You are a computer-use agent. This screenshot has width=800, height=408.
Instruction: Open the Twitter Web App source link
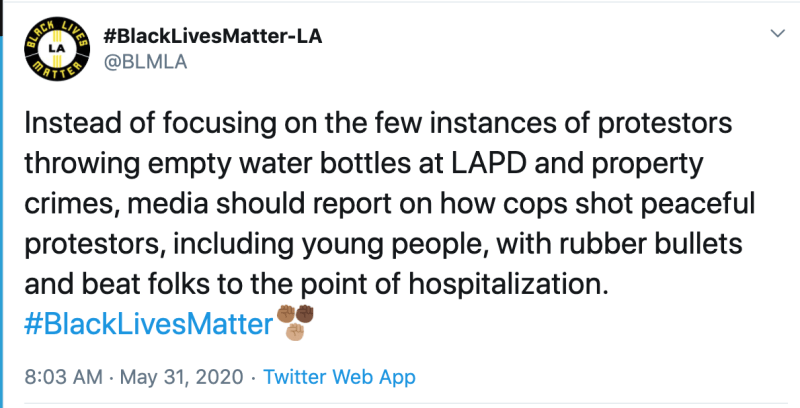point(339,377)
